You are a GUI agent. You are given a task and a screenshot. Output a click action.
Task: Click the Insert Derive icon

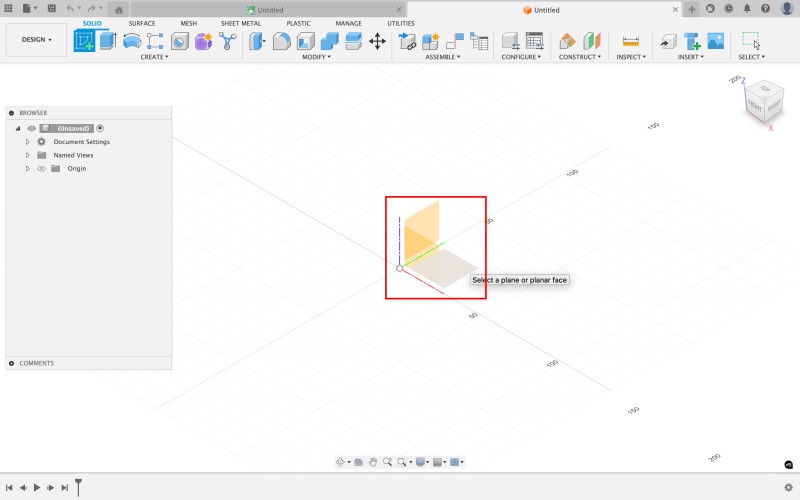668,41
